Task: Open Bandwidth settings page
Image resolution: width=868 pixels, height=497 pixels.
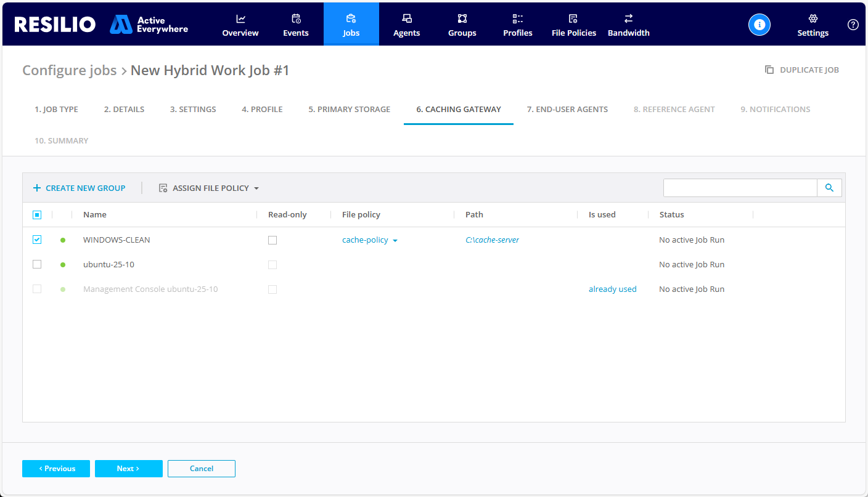Action: (x=628, y=25)
